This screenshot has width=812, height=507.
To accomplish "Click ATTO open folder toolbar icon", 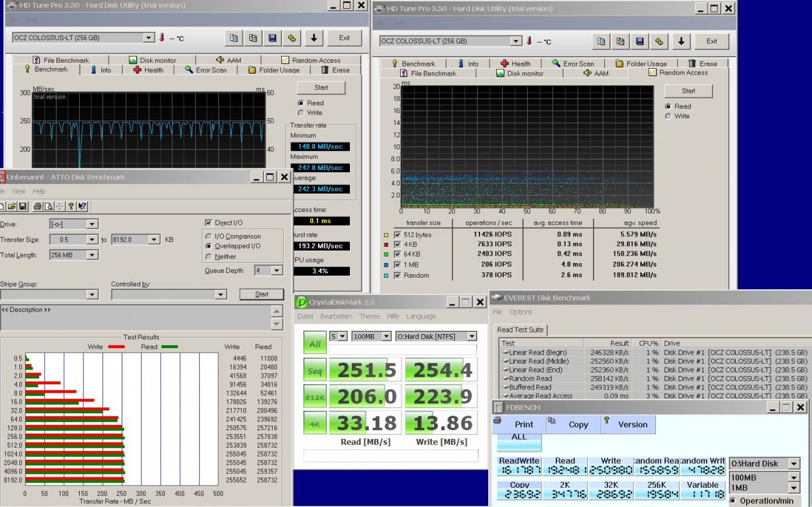I will 12,206.
